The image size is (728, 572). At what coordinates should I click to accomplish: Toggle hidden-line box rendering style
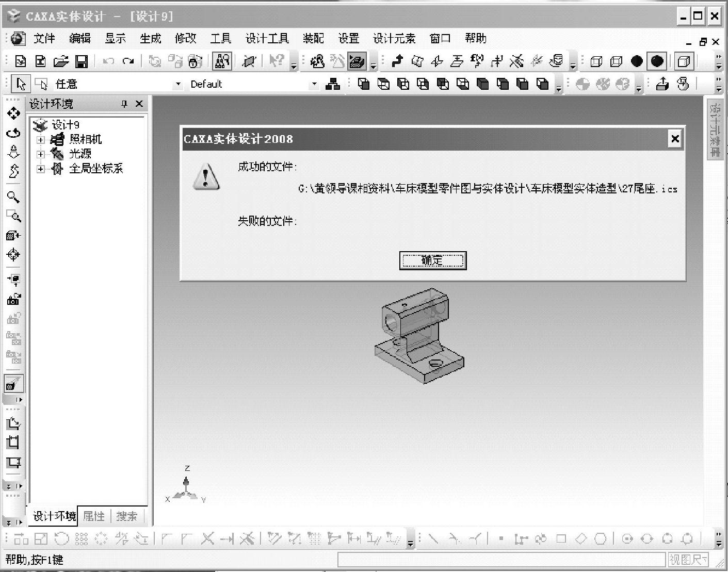click(616, 61)
